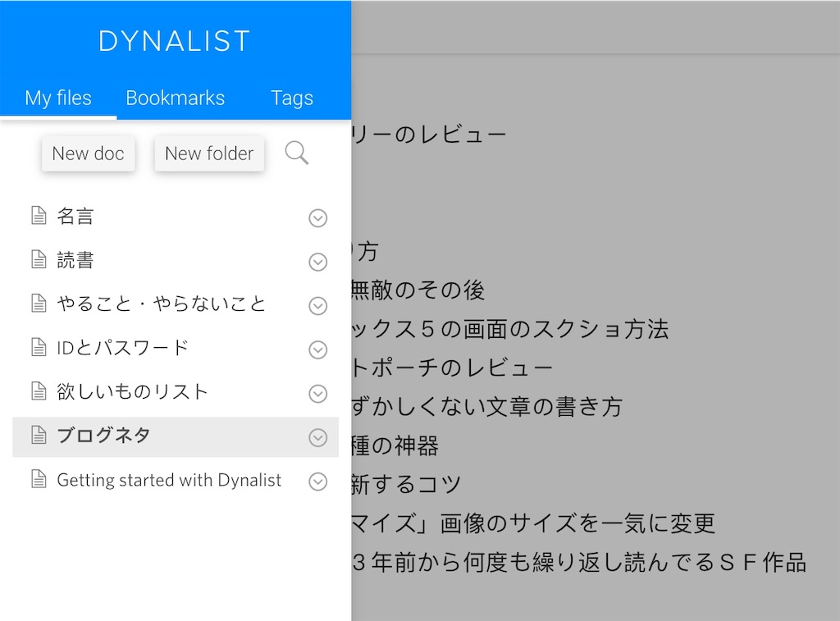Expand options chevron for 読書
Viewport: 840px width, 621px height.
(x=317, y=262)
